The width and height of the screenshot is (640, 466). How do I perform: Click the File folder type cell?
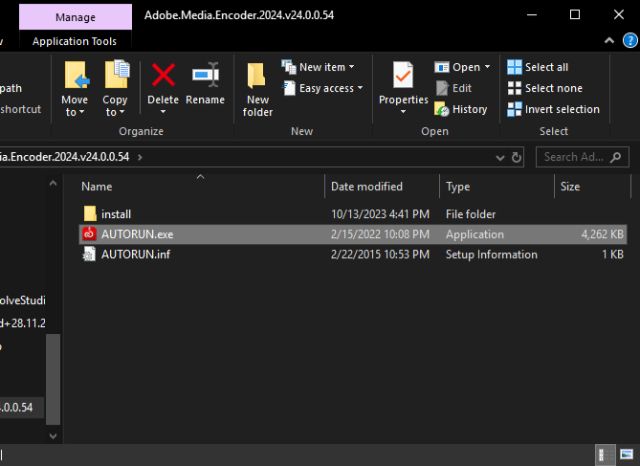pos(471,214)
